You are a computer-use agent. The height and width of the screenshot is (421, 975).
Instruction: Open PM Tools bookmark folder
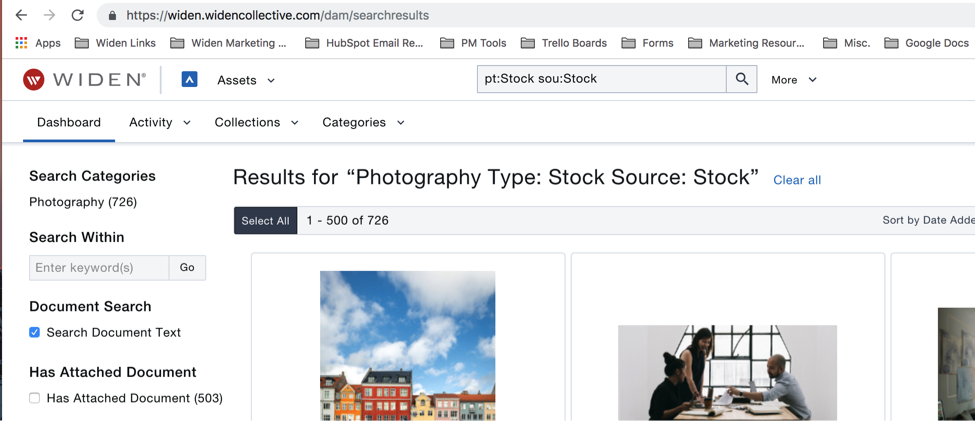(x=473, y=43)
